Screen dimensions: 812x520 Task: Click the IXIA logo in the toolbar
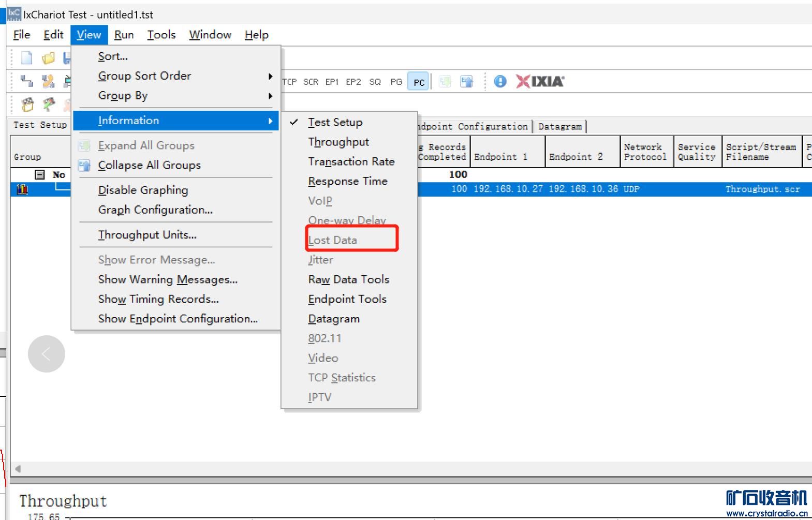[540, 81]
